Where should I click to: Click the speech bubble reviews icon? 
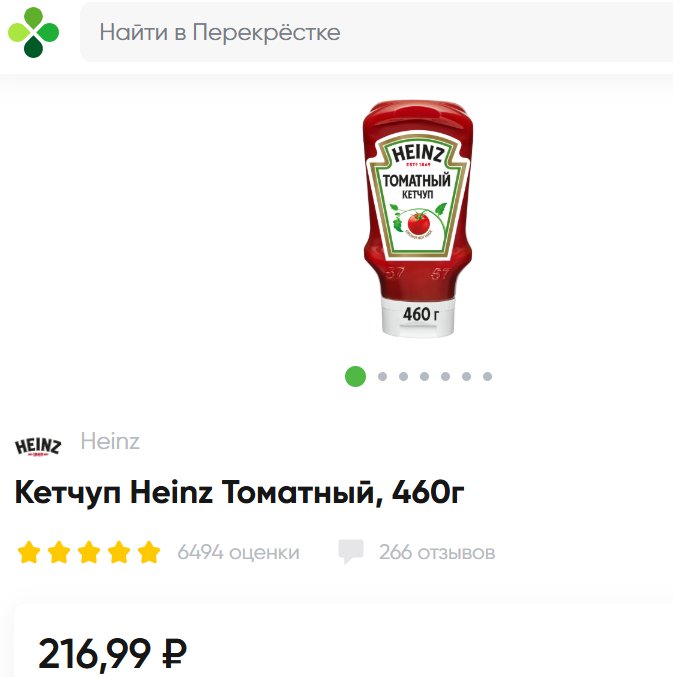pyautogui.click(x=351, y=551)
